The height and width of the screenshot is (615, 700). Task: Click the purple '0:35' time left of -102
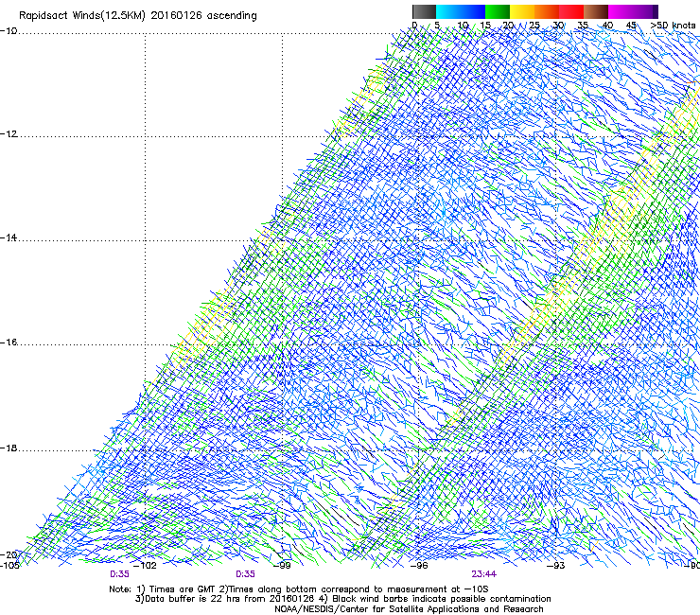[x=119, y=574]
